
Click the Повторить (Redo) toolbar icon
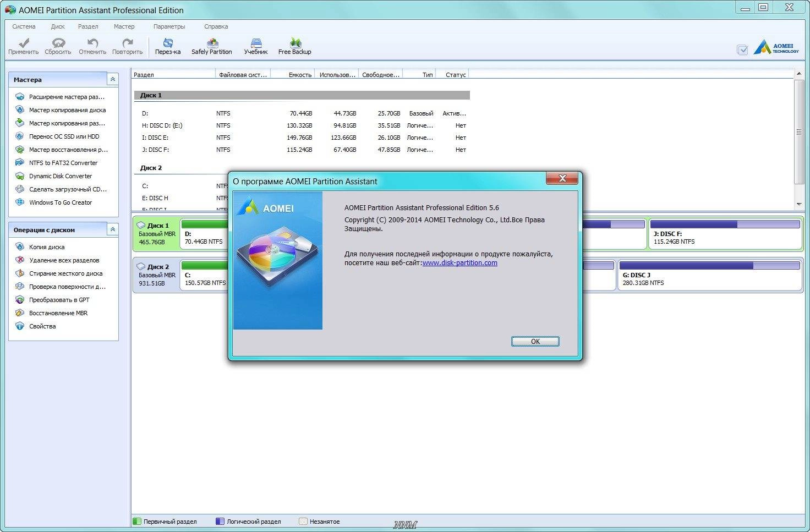(x=127, y=46)
